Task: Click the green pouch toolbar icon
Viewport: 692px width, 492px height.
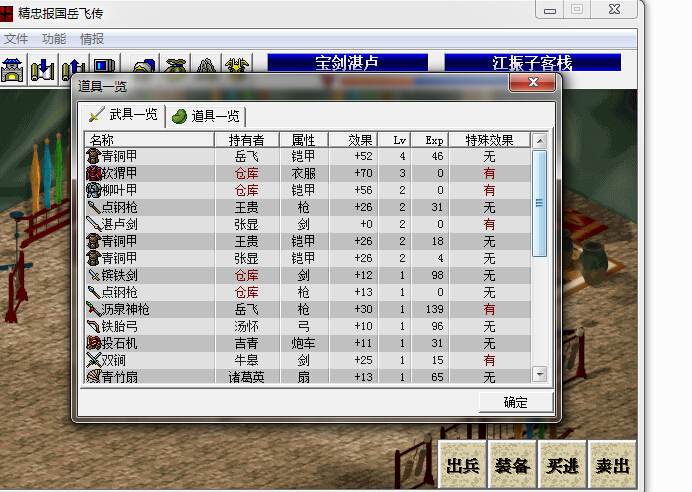Action: [x=176, y=66]
